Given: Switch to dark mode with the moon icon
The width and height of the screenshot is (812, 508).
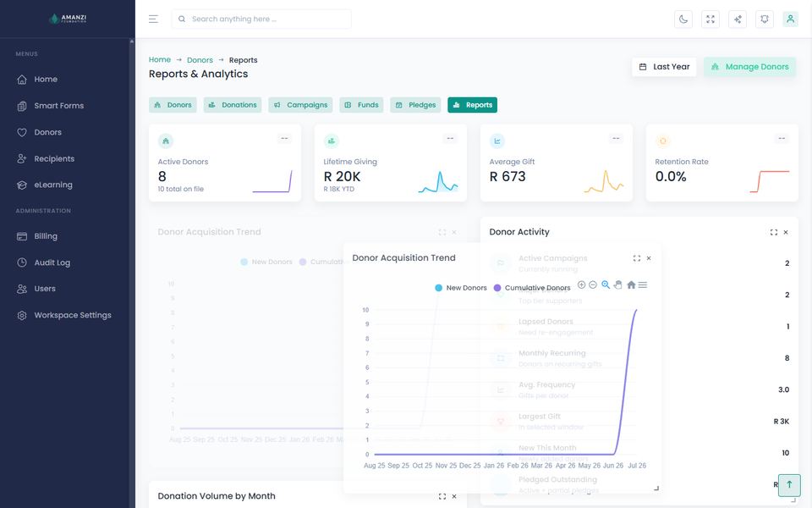Looking at the screenshot, I should (x=683, y=19).
